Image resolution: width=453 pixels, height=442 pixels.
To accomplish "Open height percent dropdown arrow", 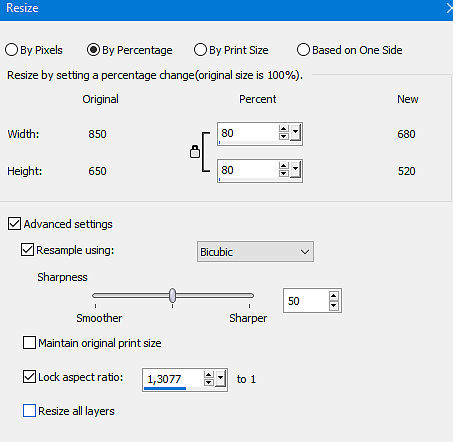I will point(295,170).
